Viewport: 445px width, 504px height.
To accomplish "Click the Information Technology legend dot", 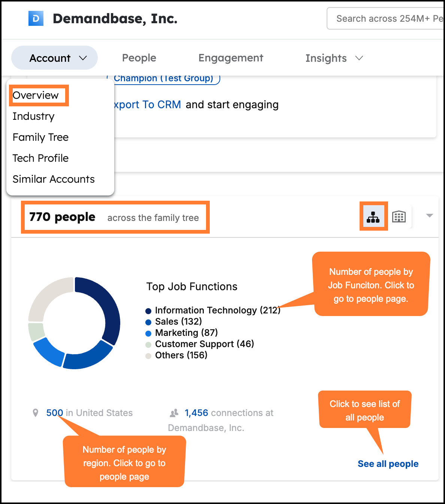I will pyautogui.click(x=148, y=311).
